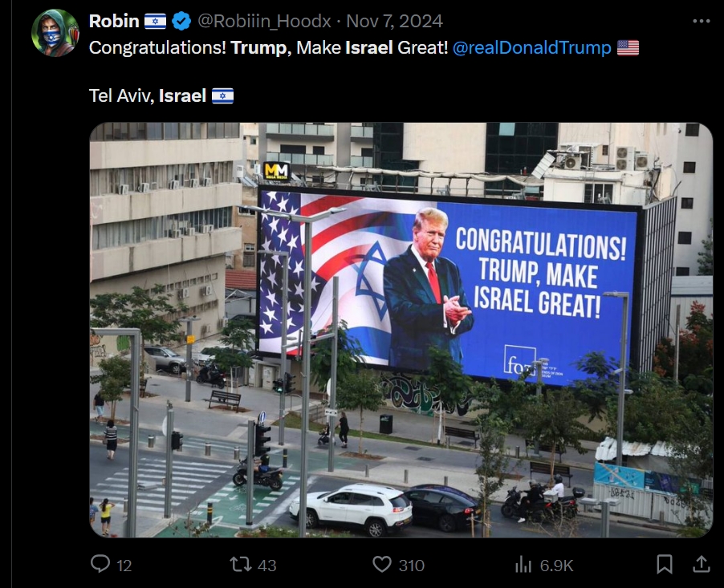
Task: Click the tweet text 'Tel Aviv, Israel'
Action: pos(148,95)
